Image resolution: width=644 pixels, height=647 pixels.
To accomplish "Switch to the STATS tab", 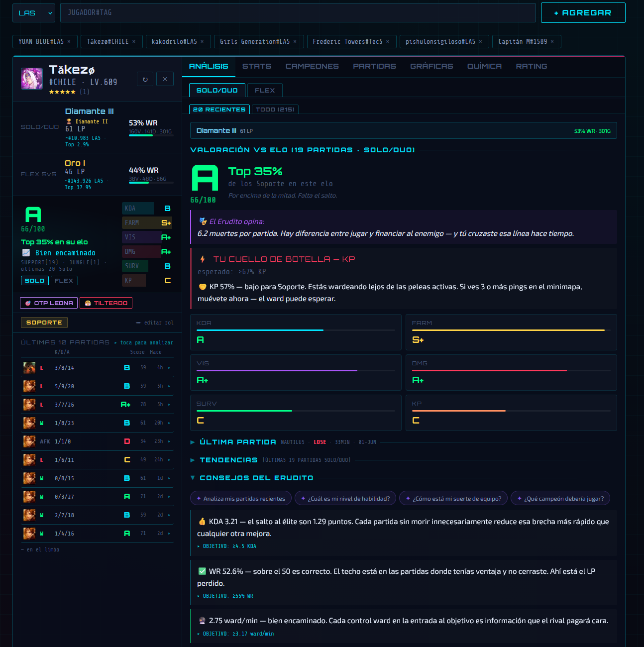I will coord(257,66).
